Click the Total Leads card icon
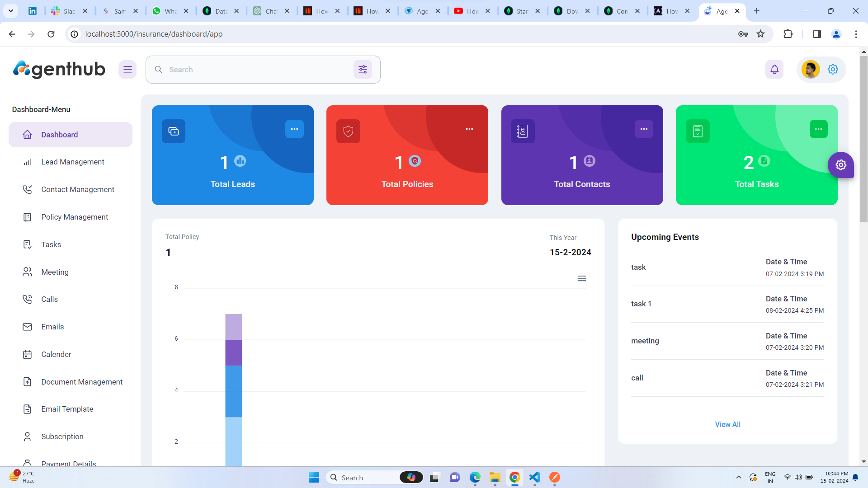Screen dimensions: 868x488 (174, 131)
